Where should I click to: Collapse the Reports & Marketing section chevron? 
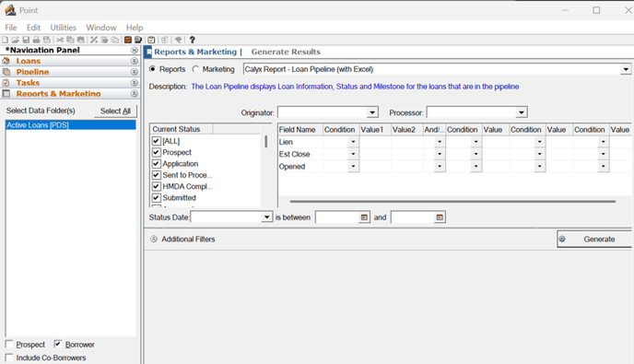click(x=135, y=93)
